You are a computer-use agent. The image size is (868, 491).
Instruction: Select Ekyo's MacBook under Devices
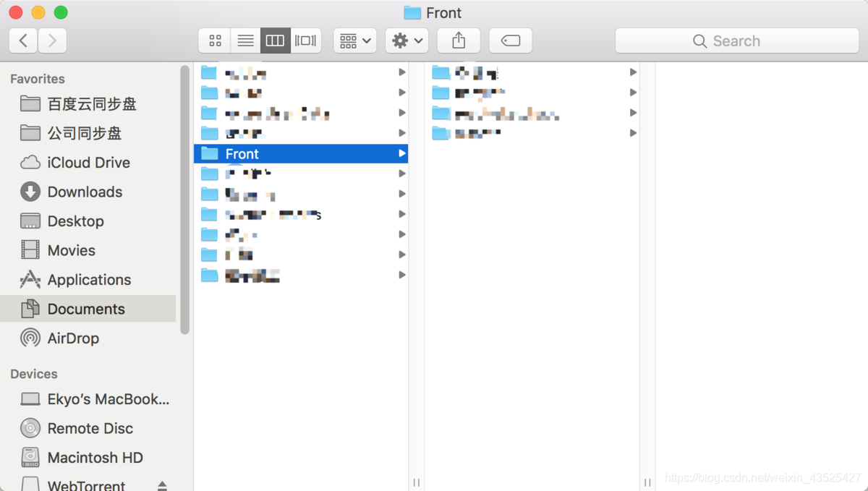(88, 399)
